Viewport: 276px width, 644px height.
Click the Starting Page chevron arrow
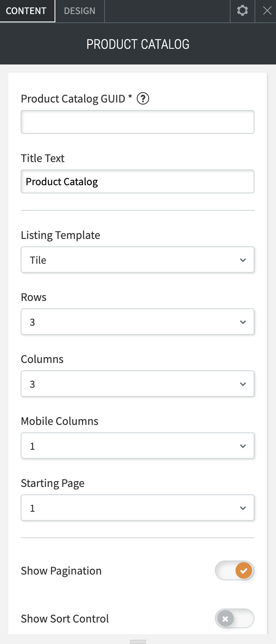point(243,508)
